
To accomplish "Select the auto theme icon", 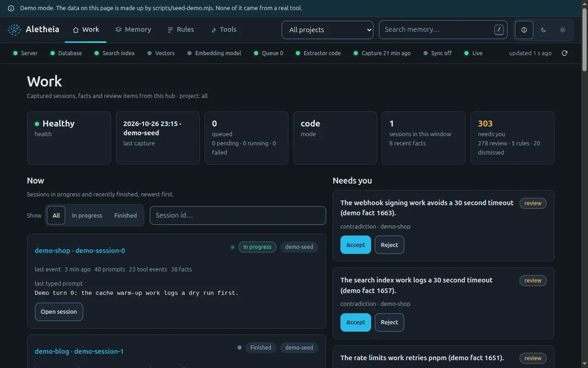I will coord(524,30).
